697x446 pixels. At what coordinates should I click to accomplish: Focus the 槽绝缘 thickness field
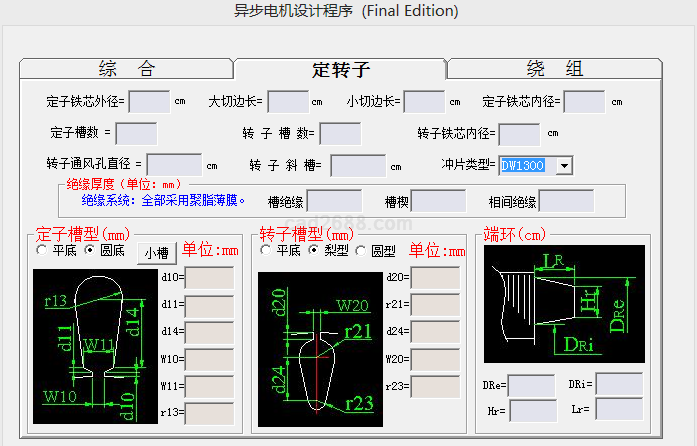pos(334,201)
